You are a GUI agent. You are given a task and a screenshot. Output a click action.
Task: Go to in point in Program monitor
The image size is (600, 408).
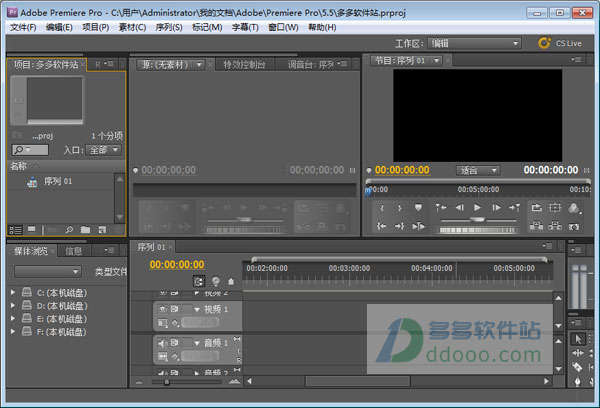[382, 226]
